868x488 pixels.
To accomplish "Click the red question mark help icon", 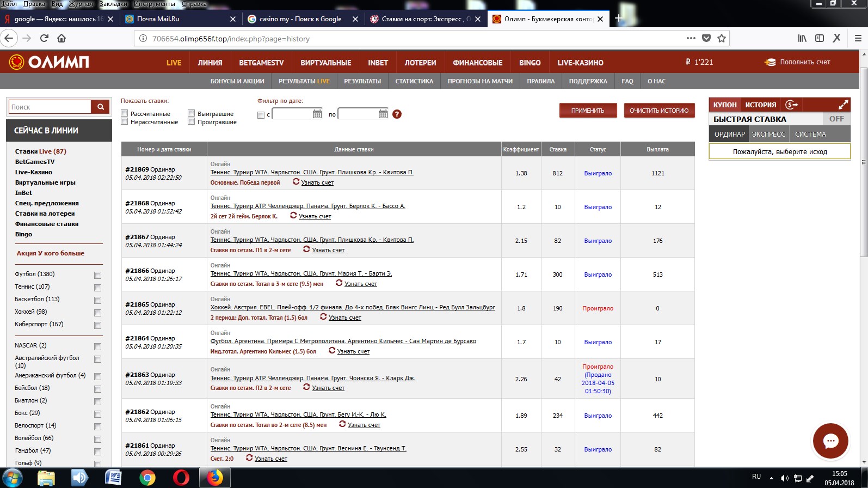I will [x=397, y=114].
